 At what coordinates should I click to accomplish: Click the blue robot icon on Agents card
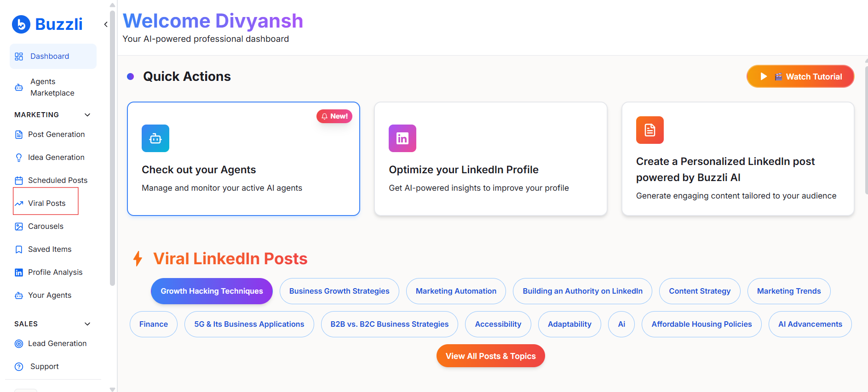[155, 138]
